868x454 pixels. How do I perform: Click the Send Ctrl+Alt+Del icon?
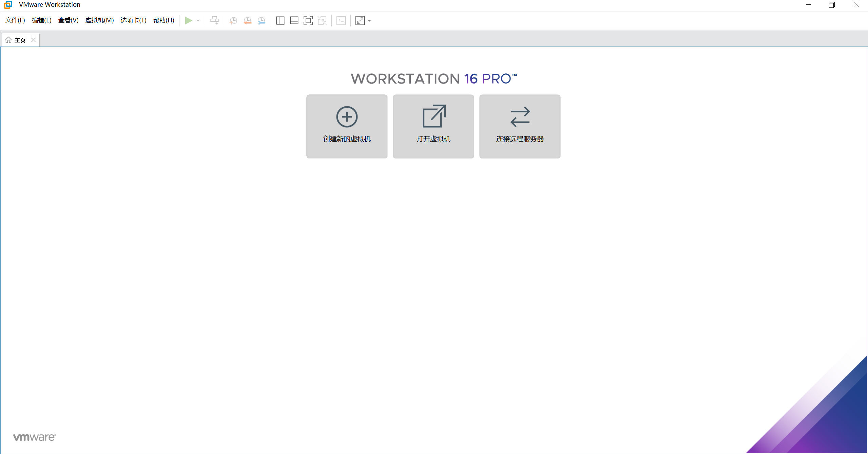pyautogui.click(x=214, y=21)
